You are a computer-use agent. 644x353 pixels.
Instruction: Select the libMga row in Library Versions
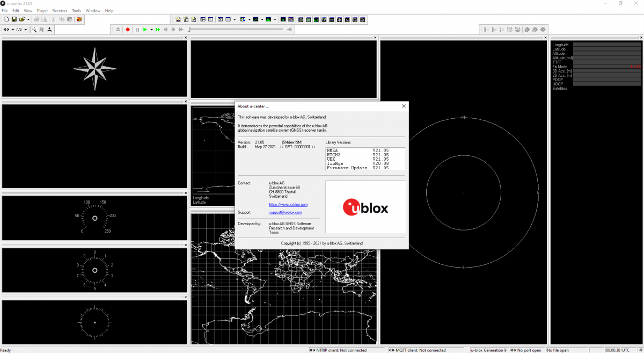(365, 163)
